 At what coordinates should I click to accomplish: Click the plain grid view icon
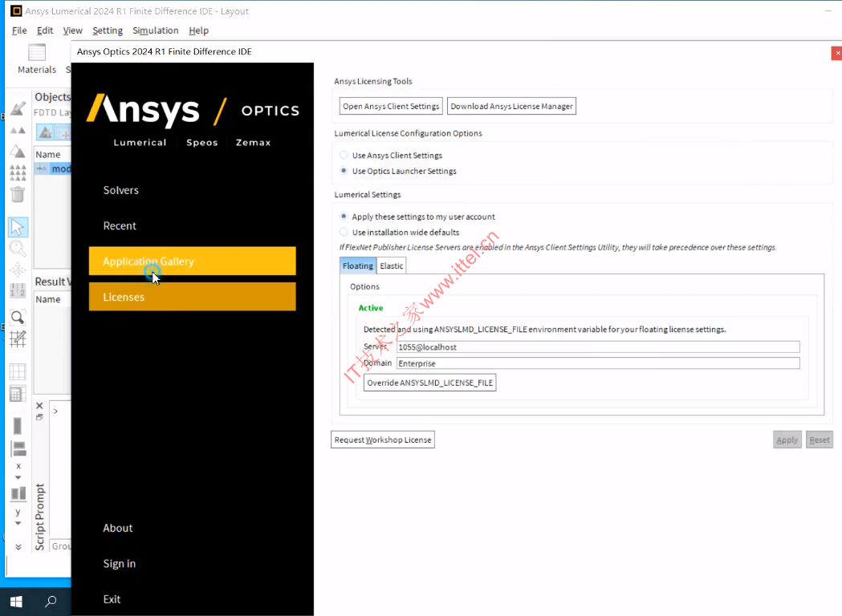pyautogui.click(x=18, y=371)
